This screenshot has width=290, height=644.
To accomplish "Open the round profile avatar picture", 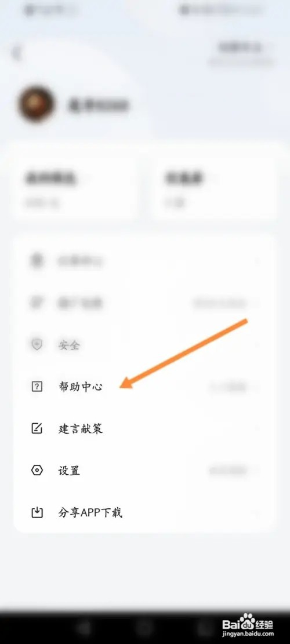I will (x=36, y=104).
